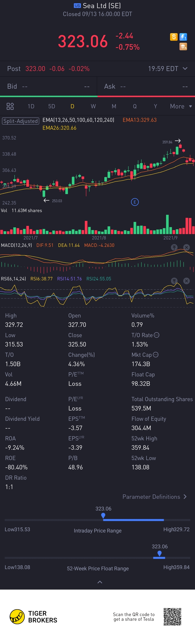
Task: Tap the US market flag icon
Action: 77,6
